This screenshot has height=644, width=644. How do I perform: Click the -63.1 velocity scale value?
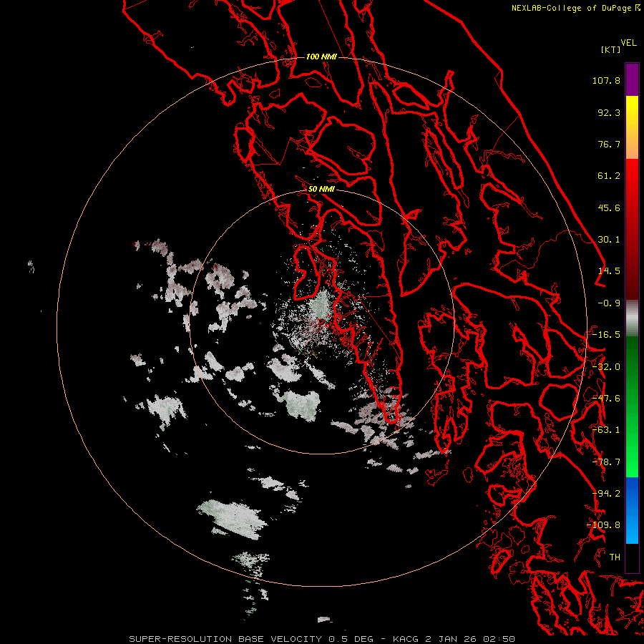pos(606,430)
